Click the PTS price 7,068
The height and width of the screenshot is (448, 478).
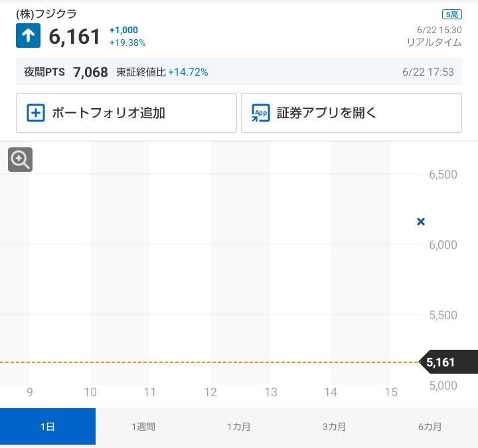tap(90, 72)
